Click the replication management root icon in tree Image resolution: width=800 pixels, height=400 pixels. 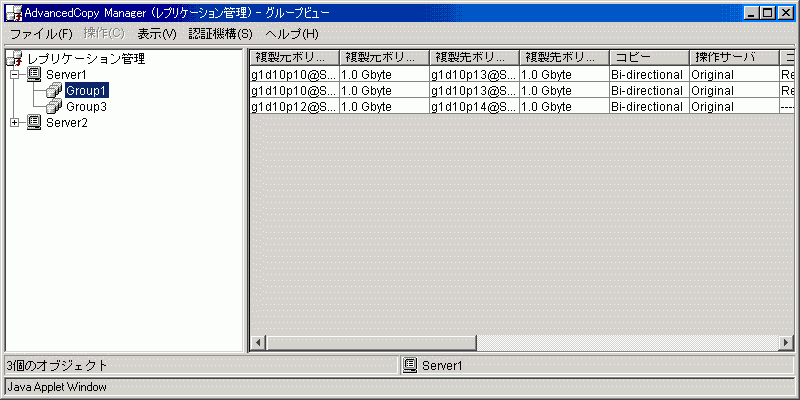click(15, 59)
